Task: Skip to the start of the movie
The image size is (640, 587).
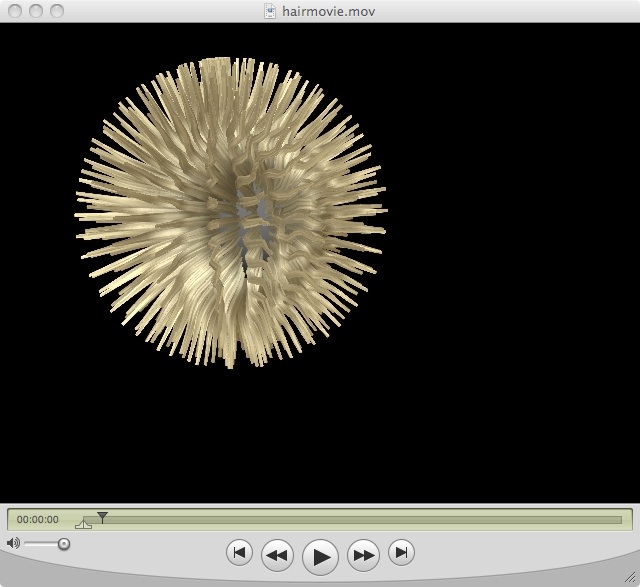Action: [x=239, y=553]
